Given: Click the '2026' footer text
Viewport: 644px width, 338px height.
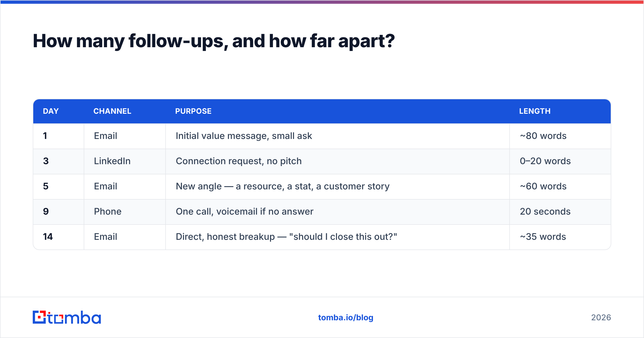Looking at the screenshot, I should tap(601, 318).
